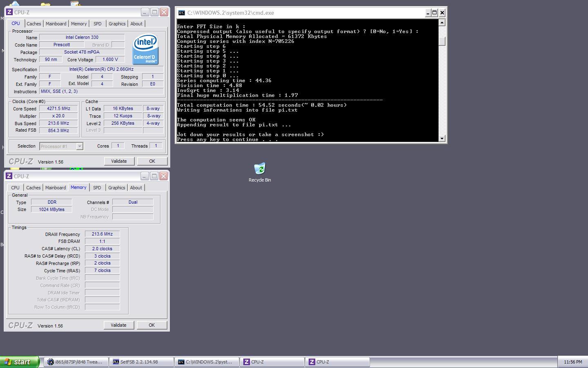Open Mainboard tab in lower CPU-Z window
The height and width of the screenshot is (368, 588).
pyautogui.click(x=56, y=188)
